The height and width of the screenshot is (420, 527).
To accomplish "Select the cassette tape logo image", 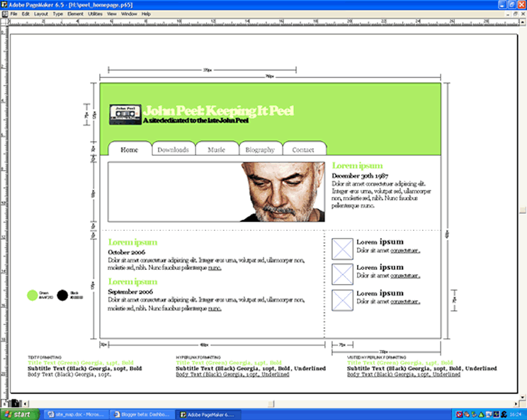I will [x=125, y=115].
